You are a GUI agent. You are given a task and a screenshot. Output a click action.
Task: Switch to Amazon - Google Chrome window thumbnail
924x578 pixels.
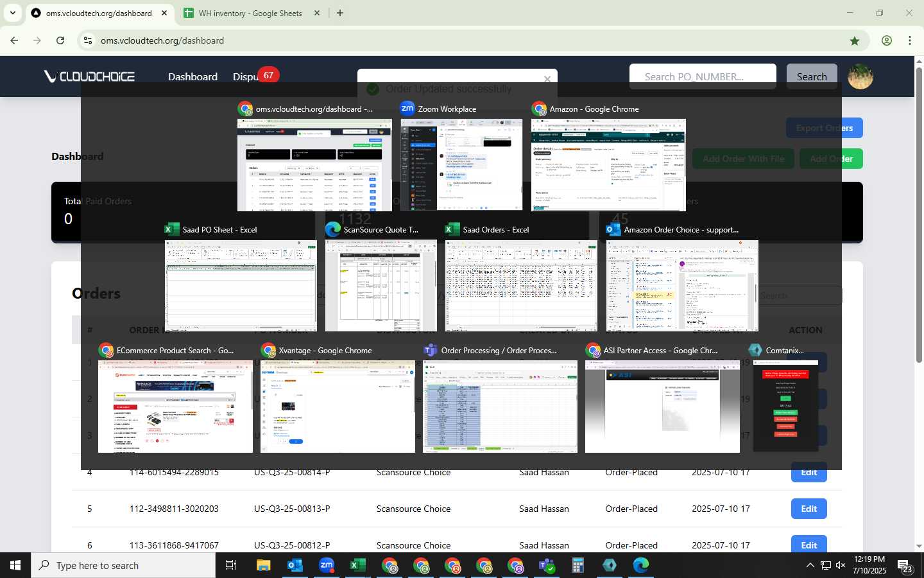pyautogui.click(x=608, y=164)
